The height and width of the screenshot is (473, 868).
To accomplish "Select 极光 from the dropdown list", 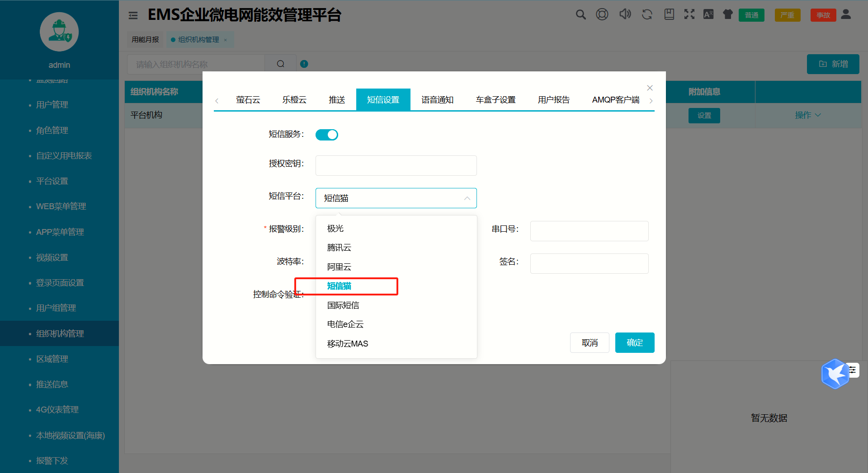I will tap(396, 229).
